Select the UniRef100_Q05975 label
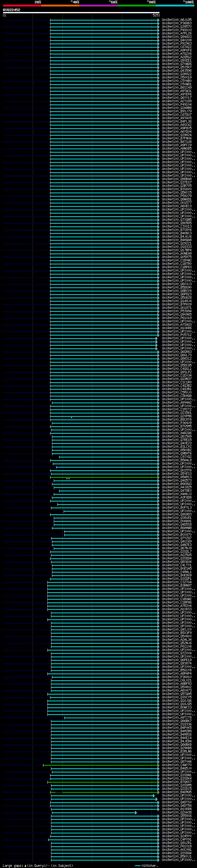This screenshot has height=868, width=197. click(x=177, y=257)
